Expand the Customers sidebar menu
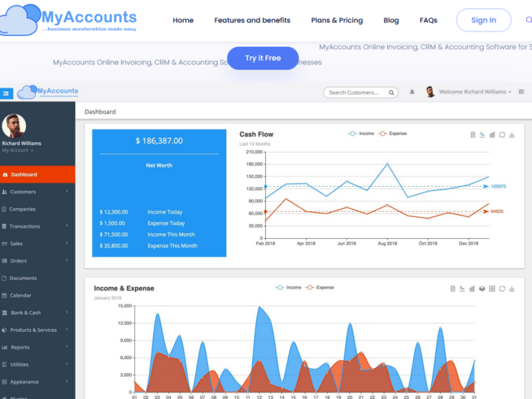The height and width of the screenshot is (399, 532). click(37, 192)
